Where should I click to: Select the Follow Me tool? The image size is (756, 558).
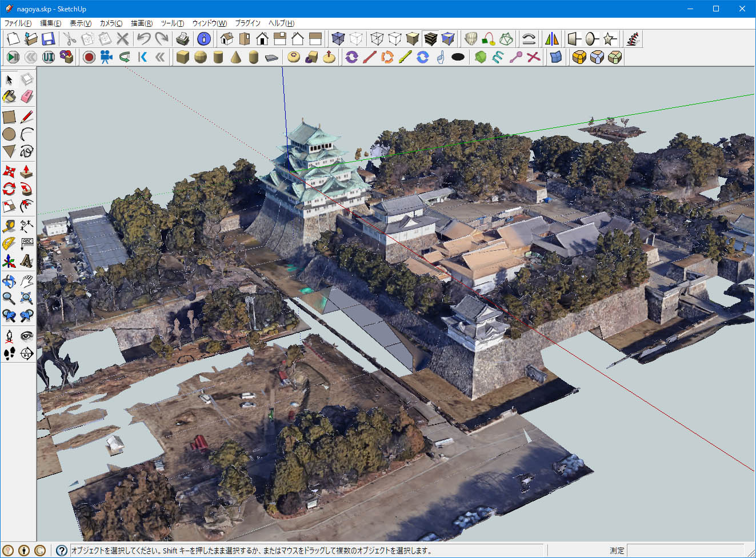click(27, 188)
